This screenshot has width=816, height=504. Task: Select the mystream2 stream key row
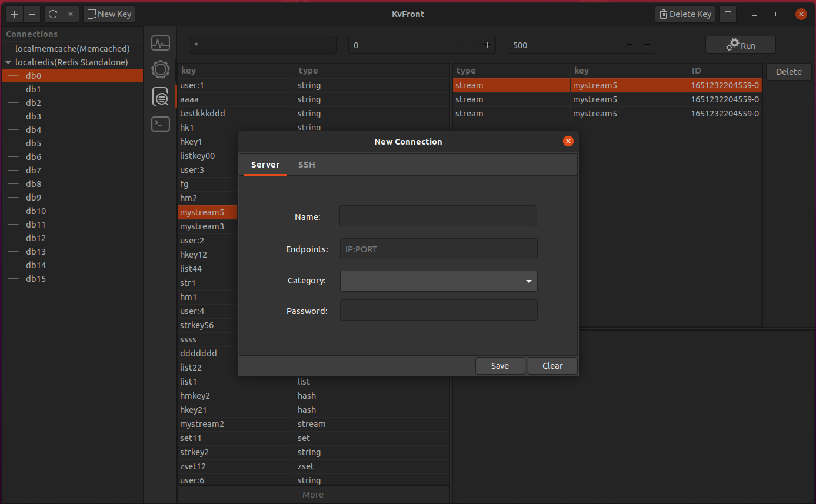click(x=313, y=424)
